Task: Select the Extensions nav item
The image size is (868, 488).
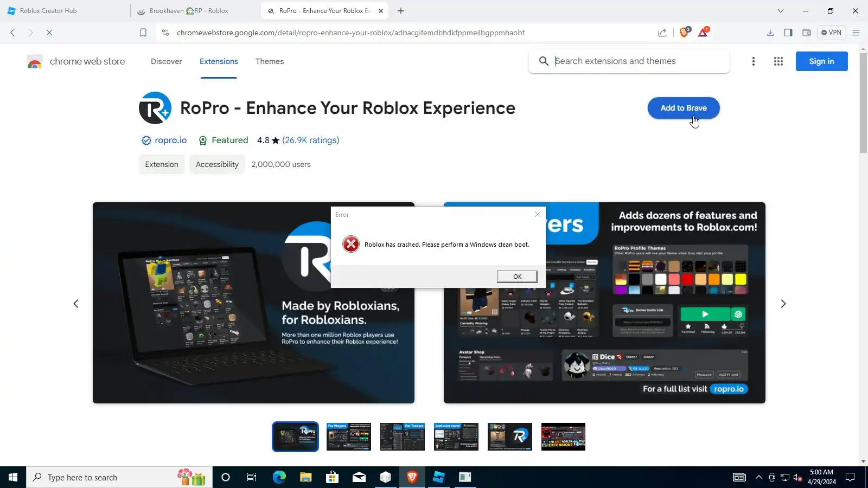Action: [219, 61]
